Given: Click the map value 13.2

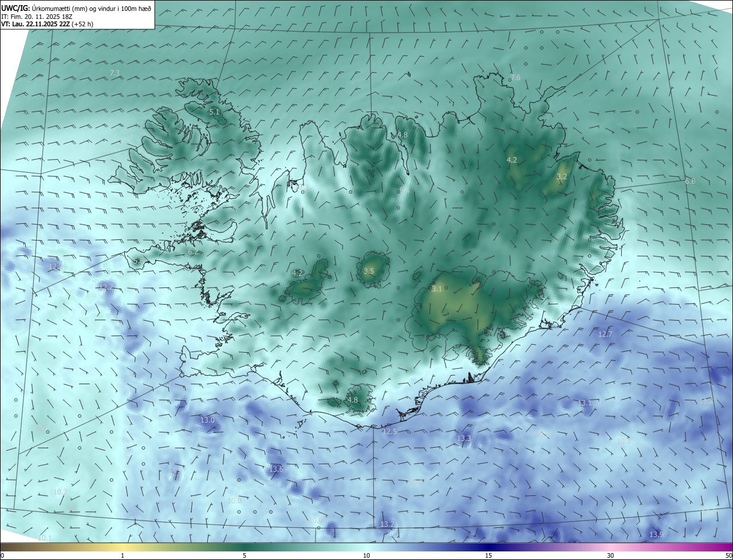Looking at the screenshot, I should [387, 524].
